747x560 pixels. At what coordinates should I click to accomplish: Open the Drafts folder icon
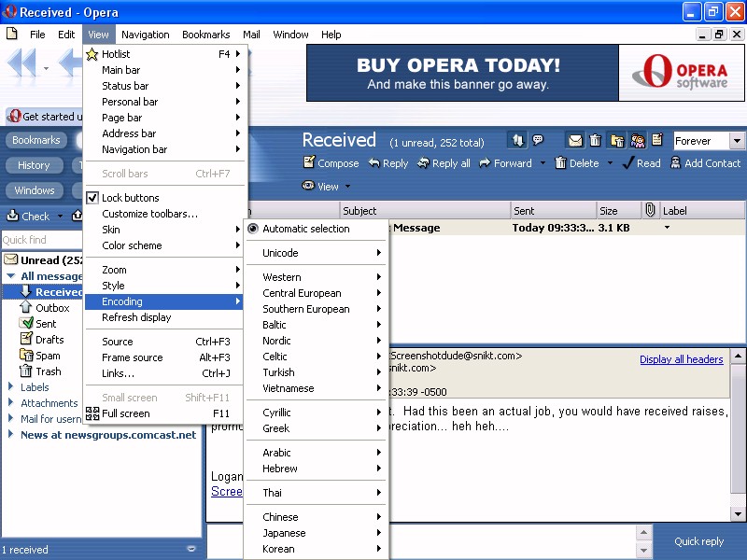27,340
